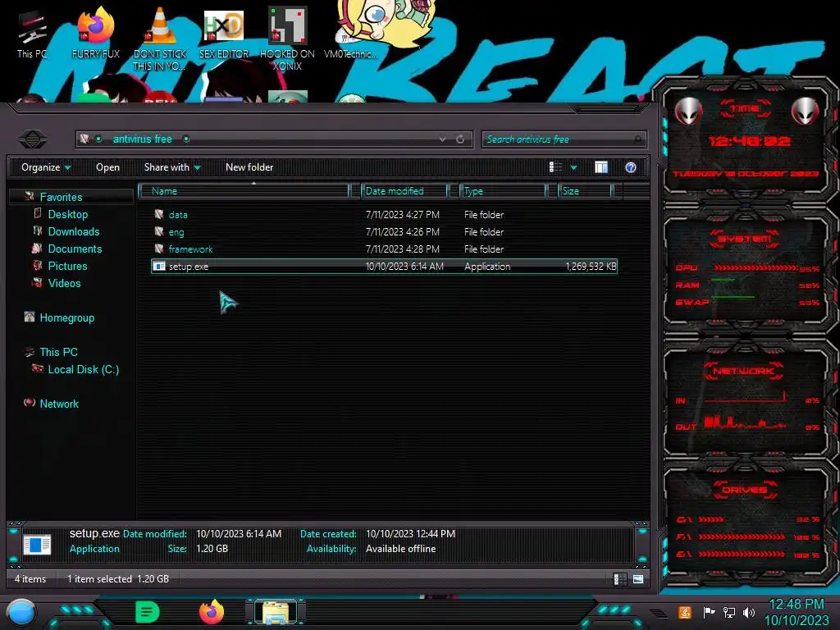Click the data folder icon

159,214
